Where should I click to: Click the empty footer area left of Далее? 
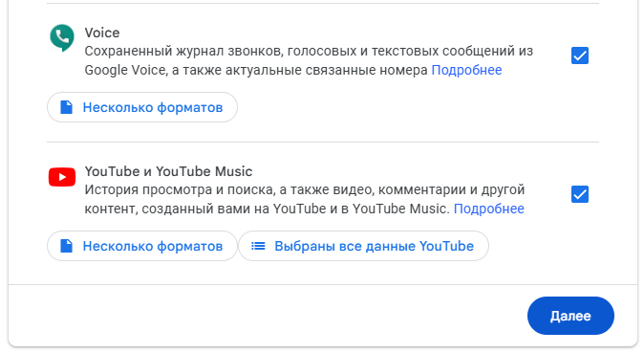click(x=267, y=316)
